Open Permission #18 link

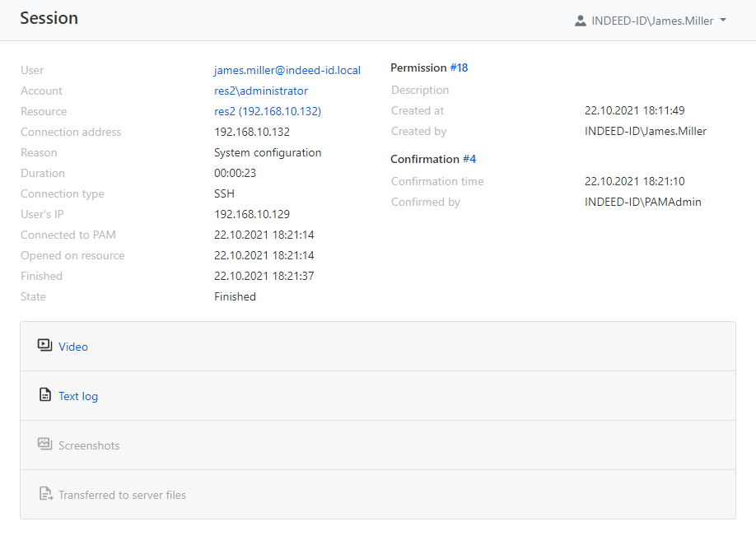(459, 68)
